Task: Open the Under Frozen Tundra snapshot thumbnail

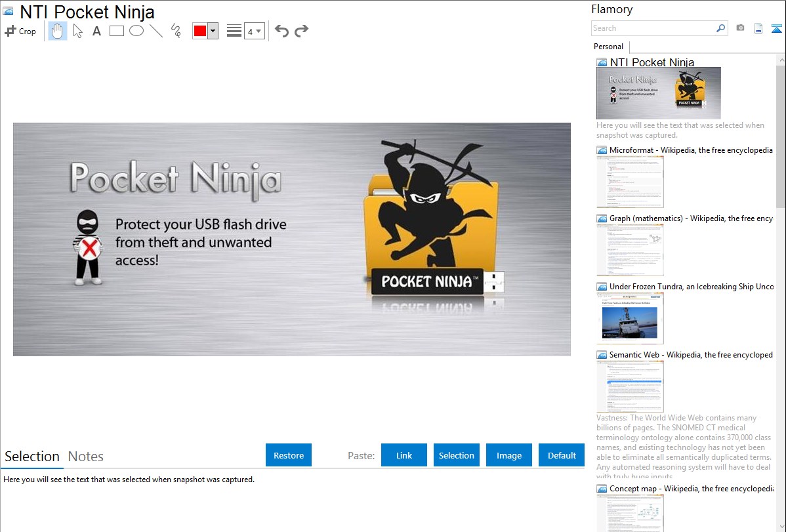Action: click(630, 318)
